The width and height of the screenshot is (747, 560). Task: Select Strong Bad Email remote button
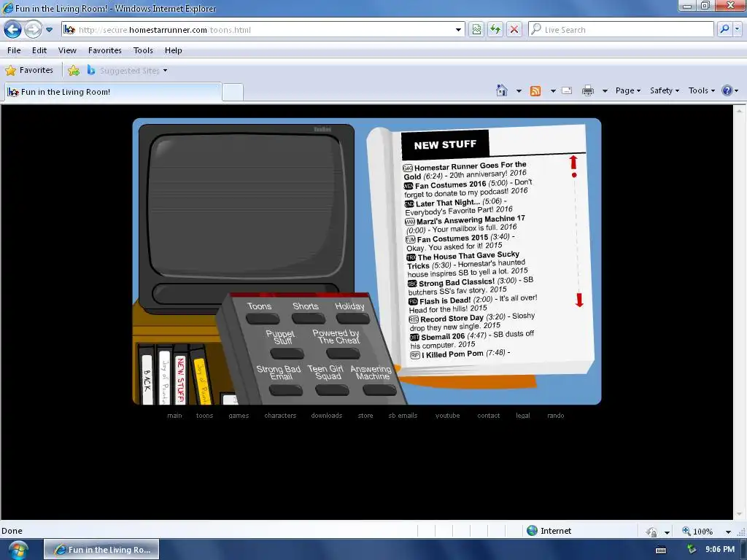point(285,391)
